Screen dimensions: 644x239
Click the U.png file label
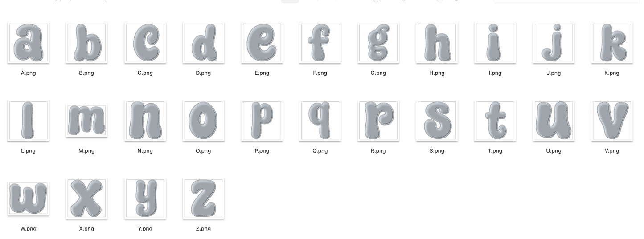554,151
